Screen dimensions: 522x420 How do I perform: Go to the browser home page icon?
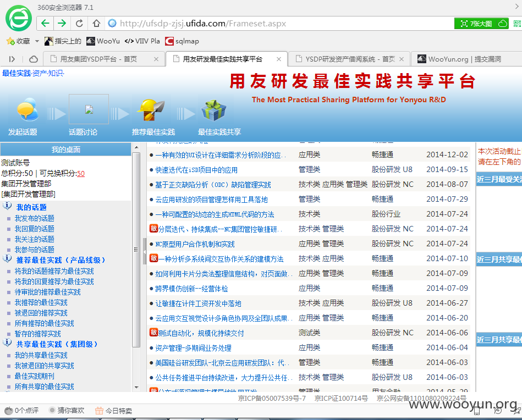pyautogui.click(x=97, y=23)
